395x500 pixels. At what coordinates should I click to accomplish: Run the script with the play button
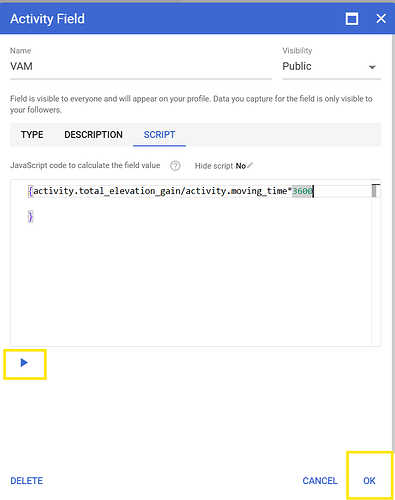[24, 363]
